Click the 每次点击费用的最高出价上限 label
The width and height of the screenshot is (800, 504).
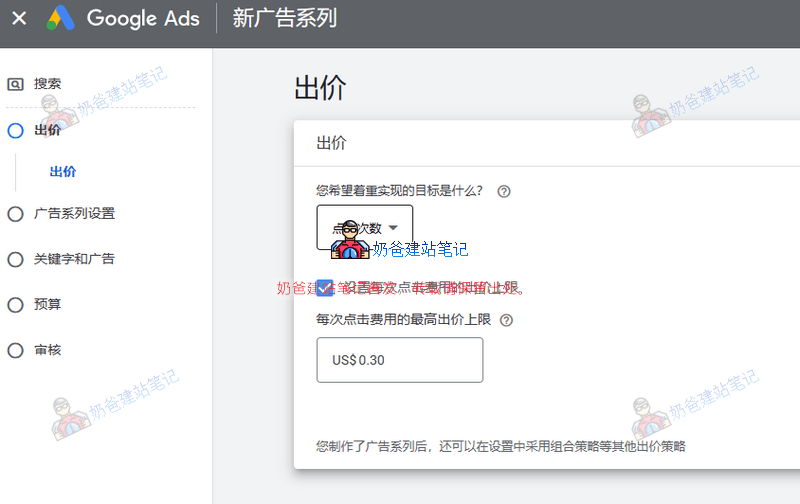404,320
